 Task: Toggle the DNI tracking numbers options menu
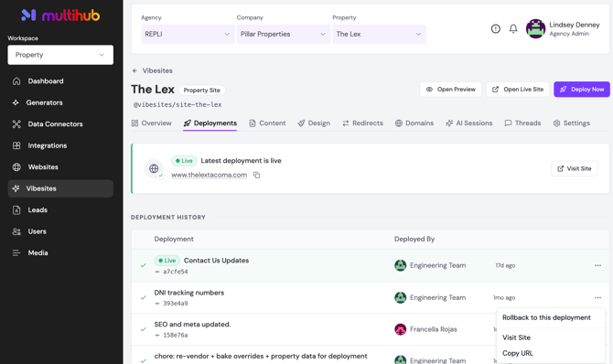(597, 297)
